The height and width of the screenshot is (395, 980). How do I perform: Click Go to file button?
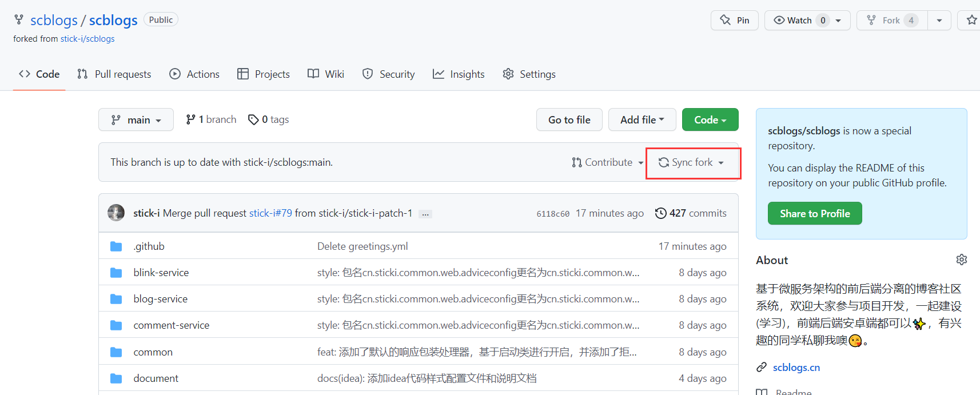click(x=569, y=119)
